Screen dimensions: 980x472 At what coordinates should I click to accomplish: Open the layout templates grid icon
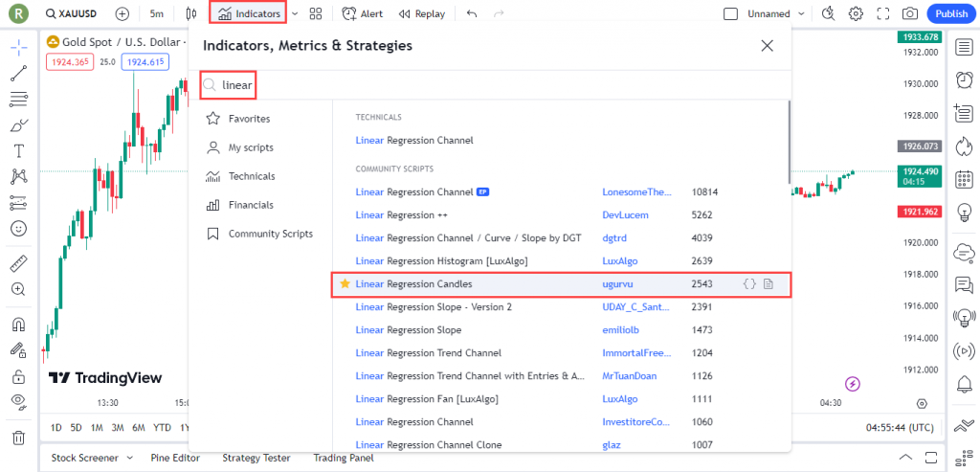pyautogui.click(x=316, y=13)
